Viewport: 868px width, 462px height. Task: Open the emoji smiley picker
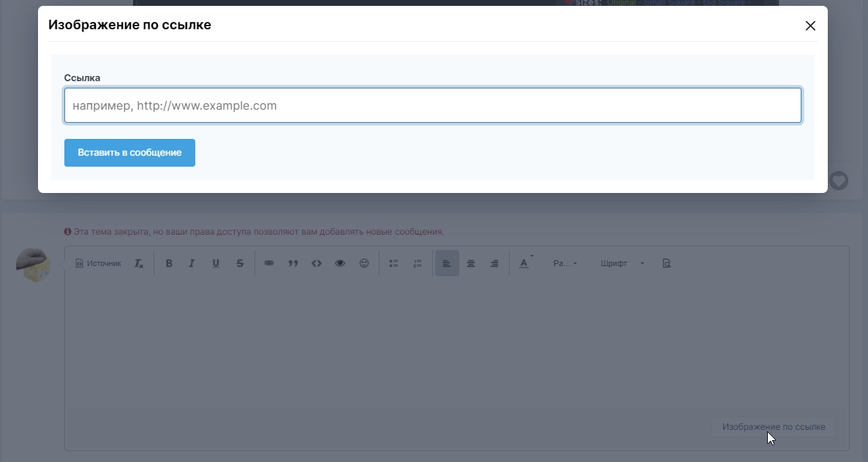click(x=363, y=263)
